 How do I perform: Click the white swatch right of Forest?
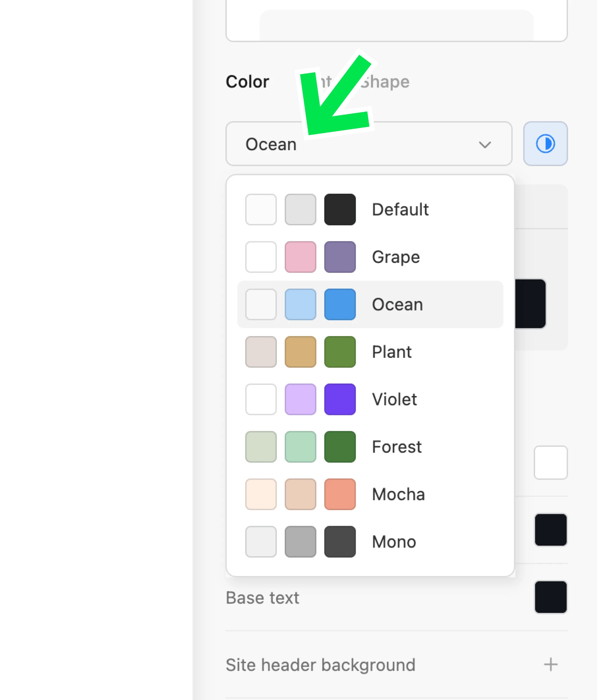click(550, 463)
